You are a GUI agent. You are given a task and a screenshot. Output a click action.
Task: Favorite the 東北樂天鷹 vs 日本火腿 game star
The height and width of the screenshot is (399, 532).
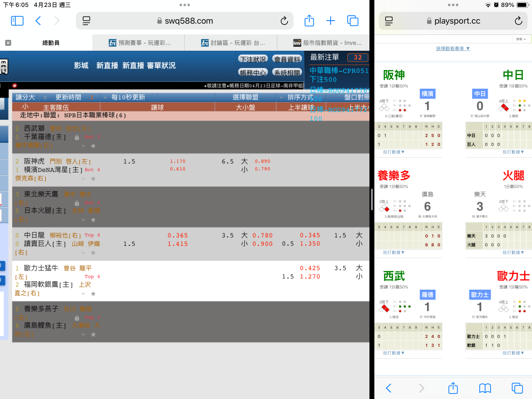[93, 220]
